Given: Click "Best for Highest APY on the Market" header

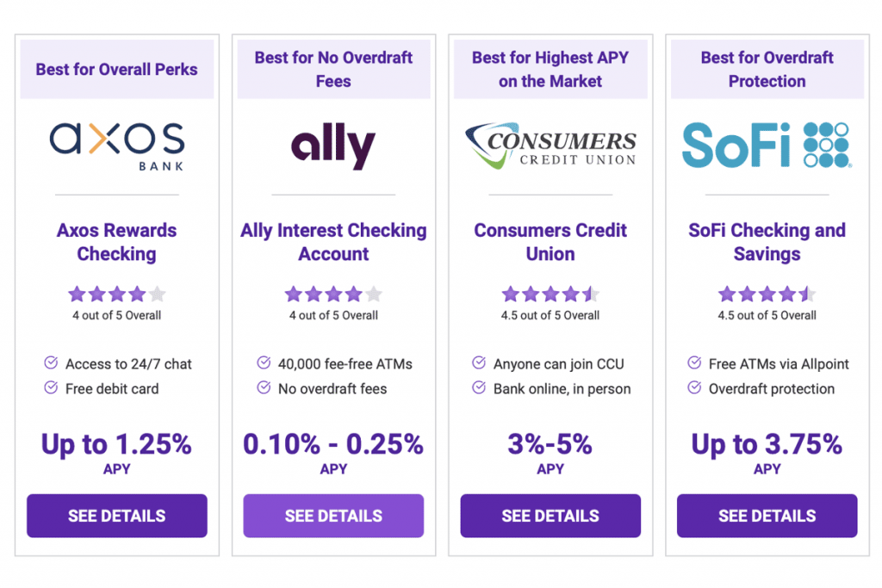Looking at the screenshot, I should 550,69.
